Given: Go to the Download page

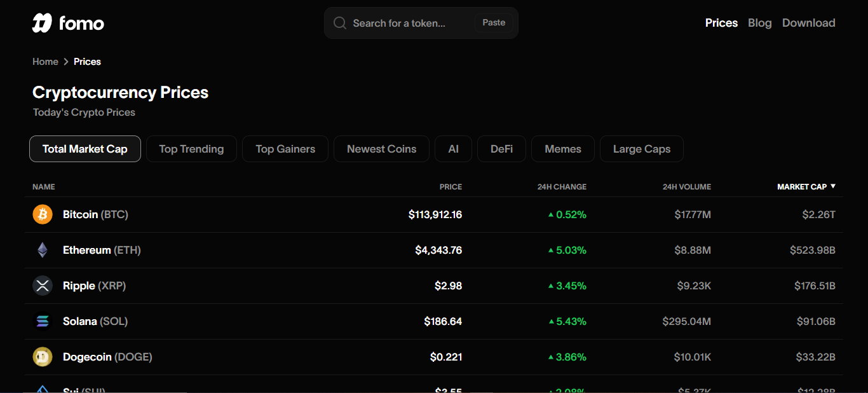Looking at the screenshot, I should [x=808, y=23].
